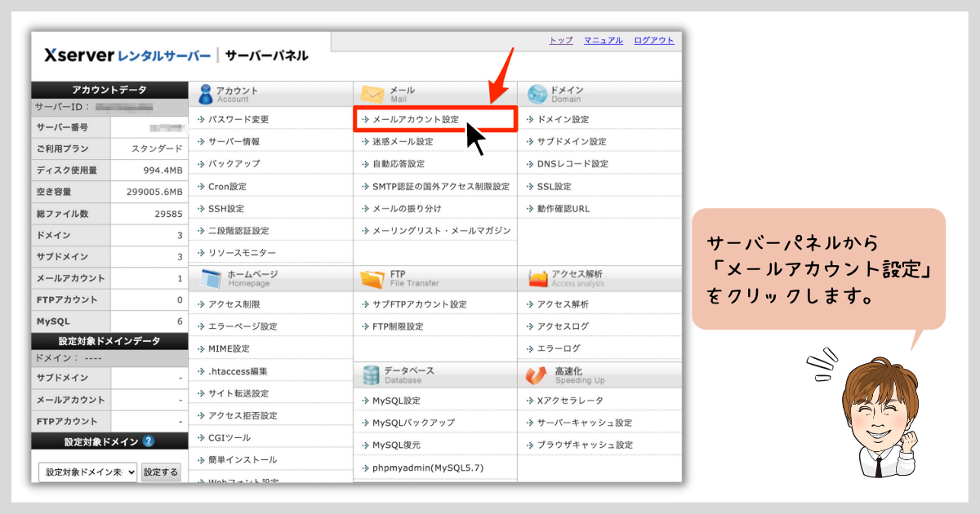The height and width of the screenshot is (514, 980).
Task: Open 迷惑メール設定 in Mail menu
Action: (x=403, y=141)
